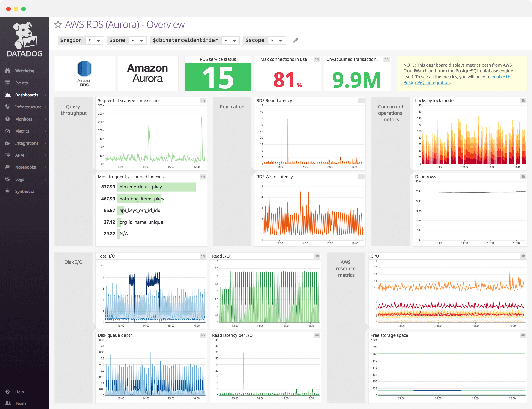Open the Infrastructure sidebar icon

(8, 107)
